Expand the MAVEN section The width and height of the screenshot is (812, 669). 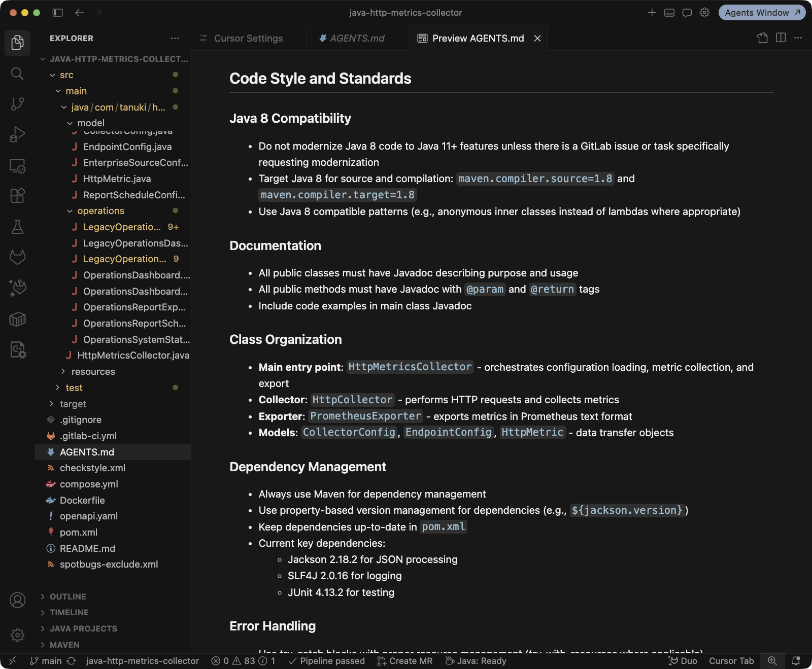coord(113,645)
